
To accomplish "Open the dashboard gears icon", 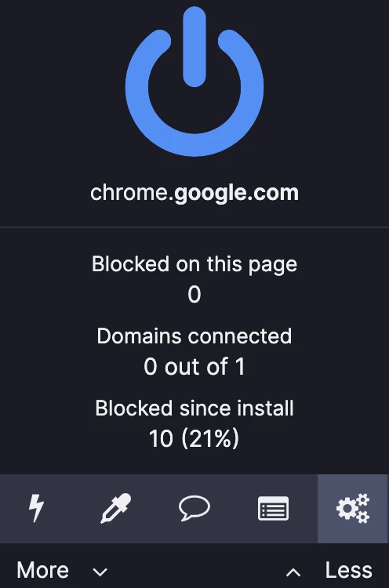I will click(353, 508).
